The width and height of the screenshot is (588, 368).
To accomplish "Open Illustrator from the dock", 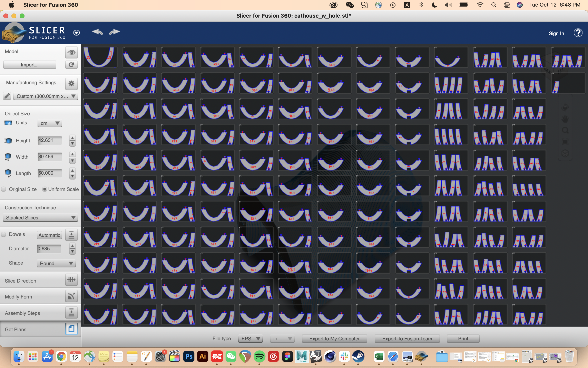I will pyautogui.click(x=203, y=357).
